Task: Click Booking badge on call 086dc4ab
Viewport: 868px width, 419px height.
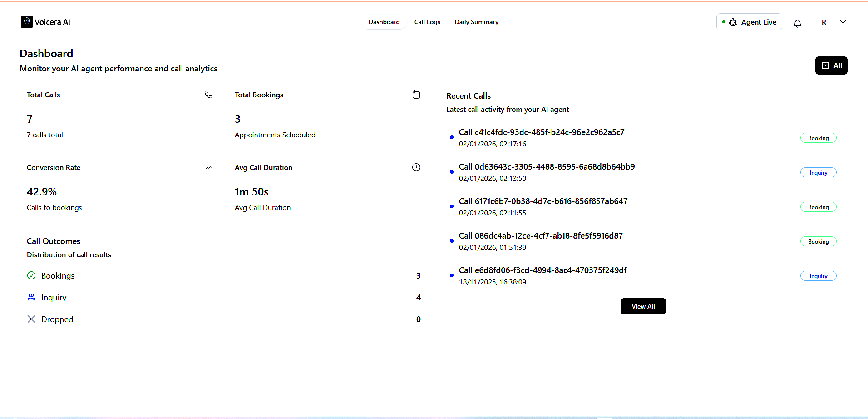Action: pos(818,242)
